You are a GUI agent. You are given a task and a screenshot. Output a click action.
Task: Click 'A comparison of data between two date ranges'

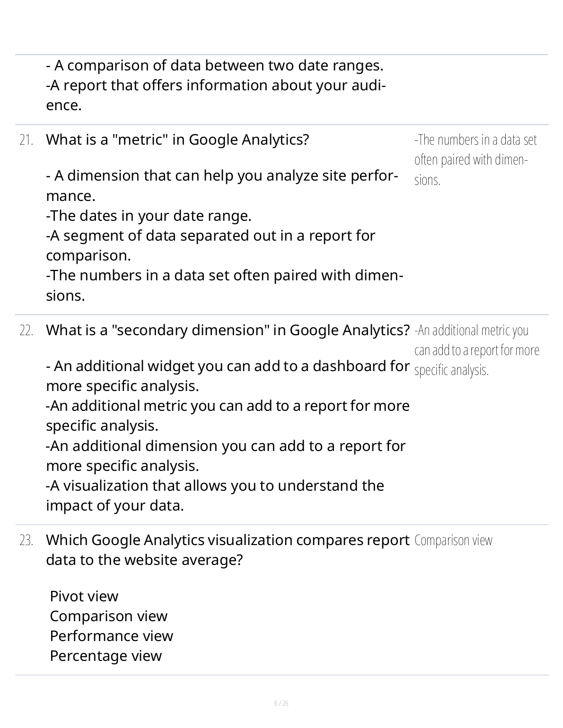(x=215, y=65)
